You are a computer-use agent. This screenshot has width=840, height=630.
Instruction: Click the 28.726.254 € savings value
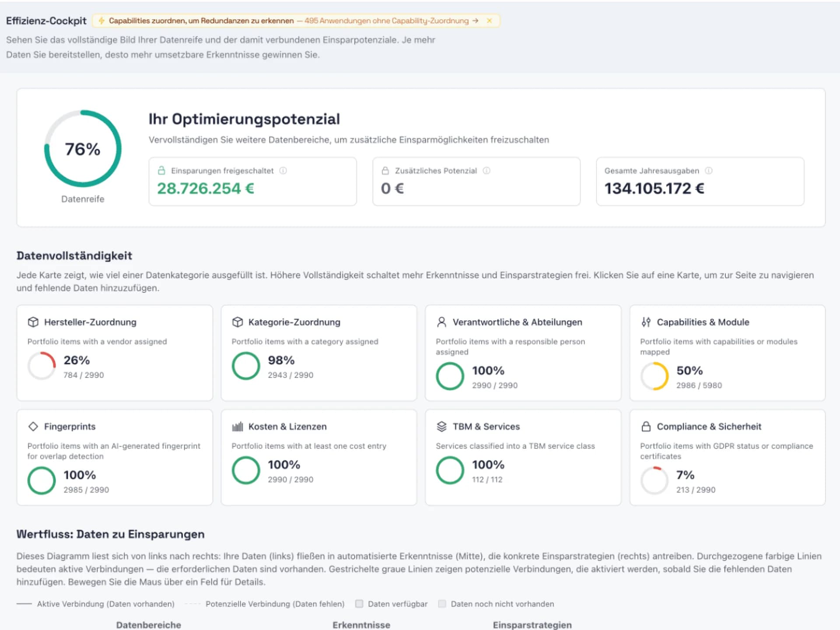point(206,189)
